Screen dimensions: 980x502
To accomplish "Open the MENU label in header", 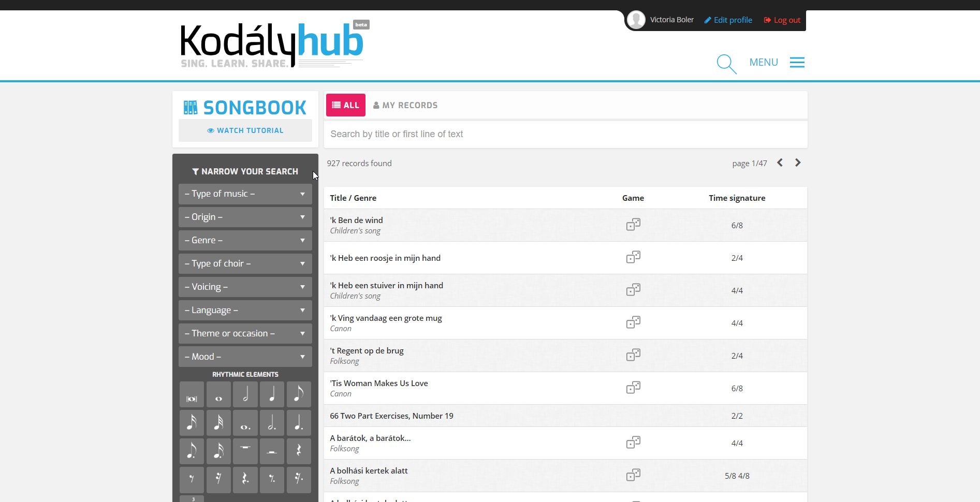I will (x=764, y=63).
